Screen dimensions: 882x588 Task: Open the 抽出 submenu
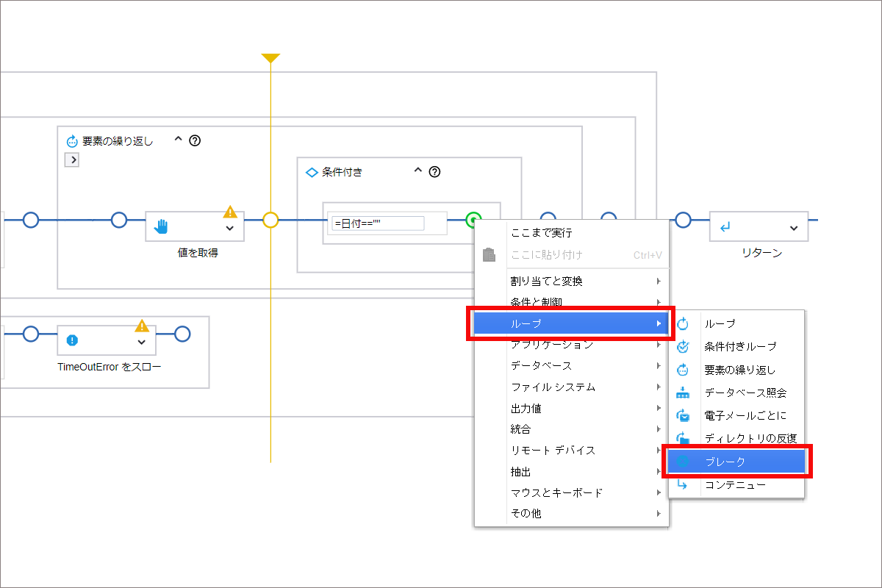coord(572,471)
